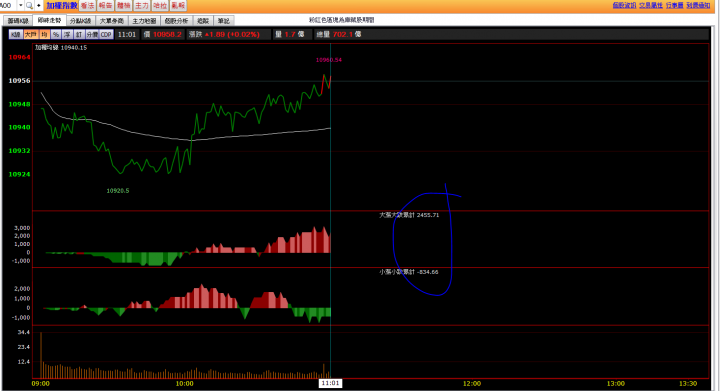This screenshot has height=391, width=720.
Task: Click the 11:01 time readout in toolbar
Action: point(127,34)
